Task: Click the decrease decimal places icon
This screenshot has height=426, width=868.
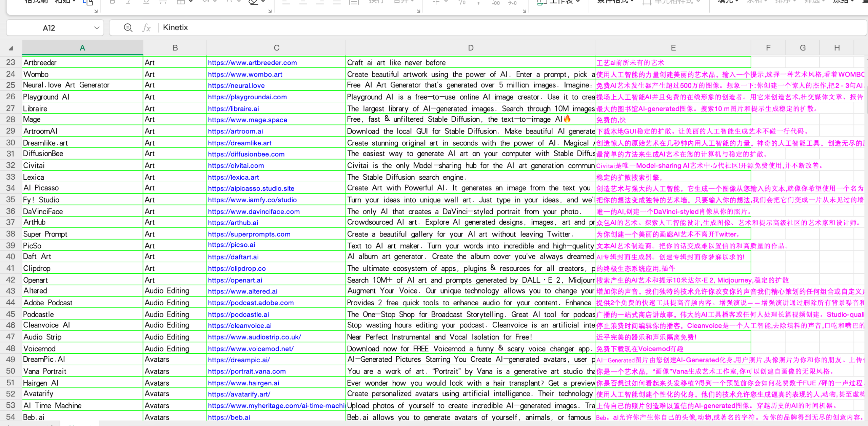Action: click(x=512, y=3)
